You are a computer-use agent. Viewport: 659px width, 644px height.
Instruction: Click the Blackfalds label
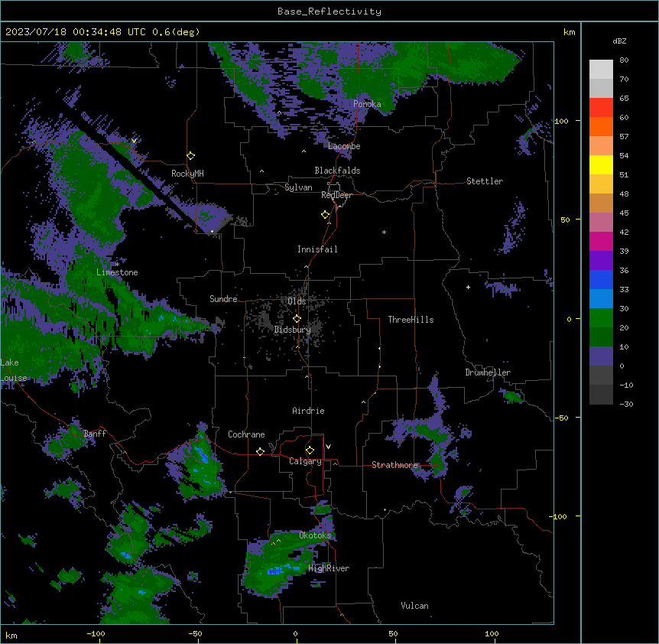tap(337, 171)
